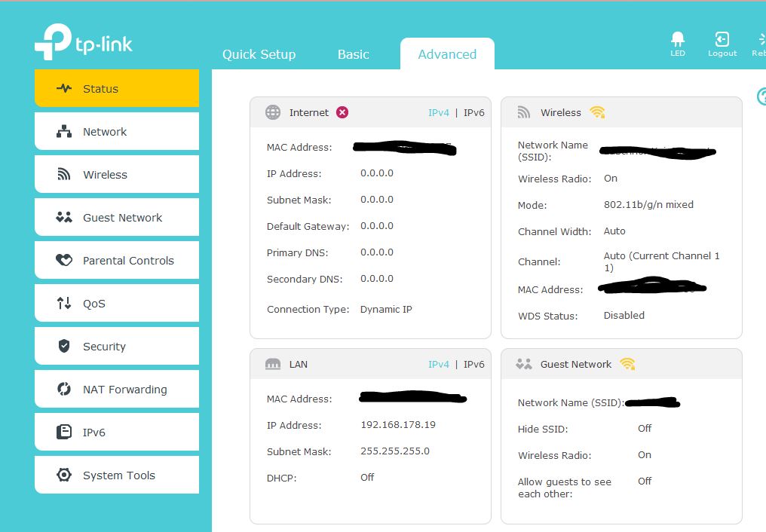
Task: Click the Logout icon
Action: coord(722,39)
